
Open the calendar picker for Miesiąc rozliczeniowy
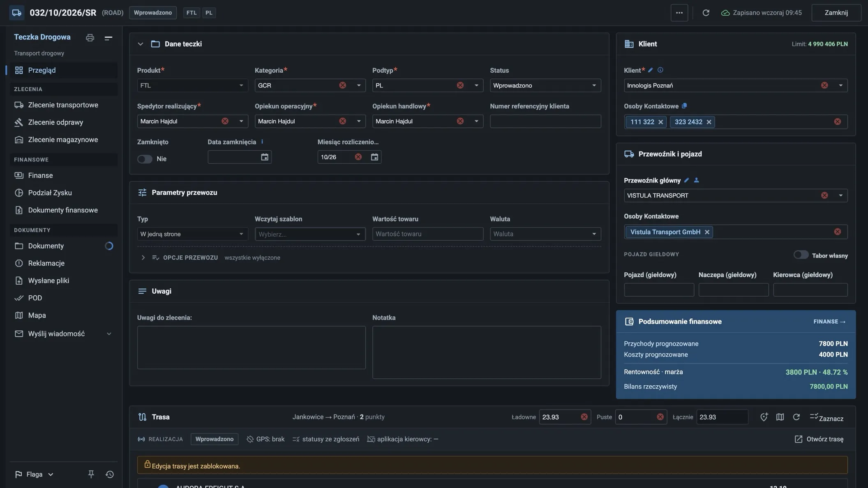coord(374,157)
